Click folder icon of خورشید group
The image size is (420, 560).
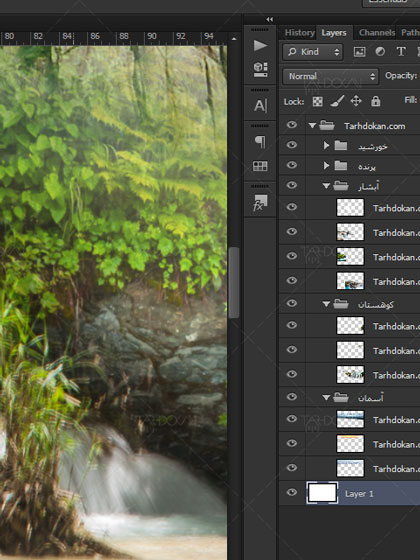coord(340,145)
